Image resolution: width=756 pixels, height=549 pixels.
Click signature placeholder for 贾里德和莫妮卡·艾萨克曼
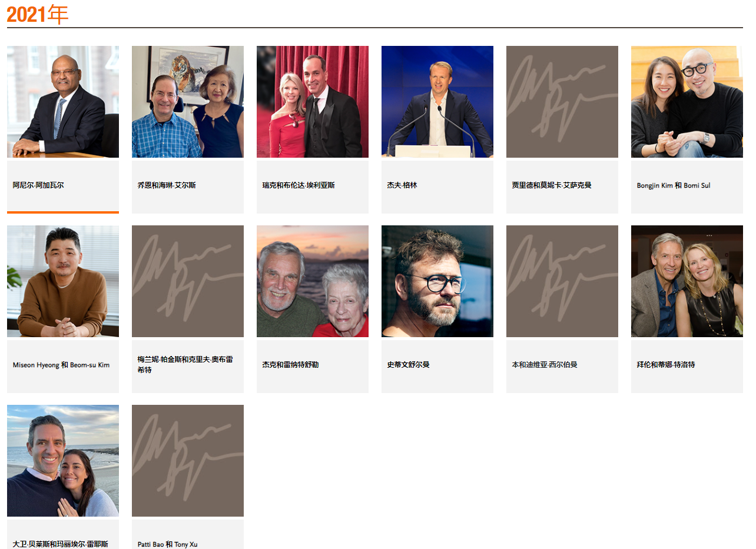562,102
